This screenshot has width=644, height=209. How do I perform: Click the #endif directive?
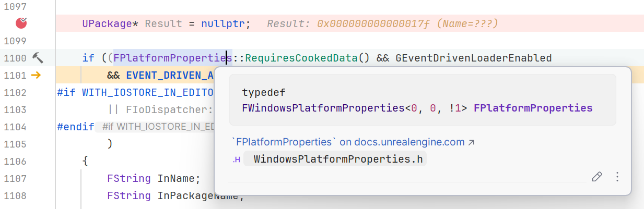pos(76,127)
